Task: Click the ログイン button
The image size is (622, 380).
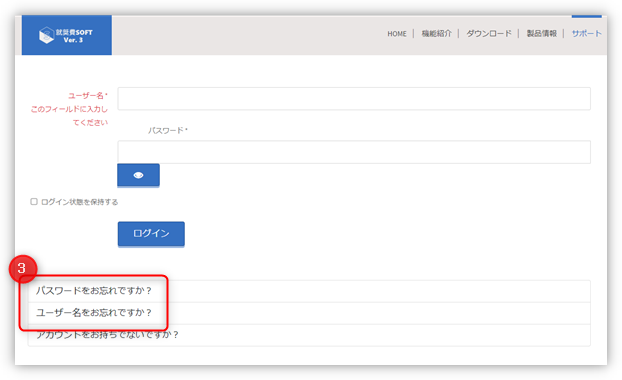Action: point(151,234)
